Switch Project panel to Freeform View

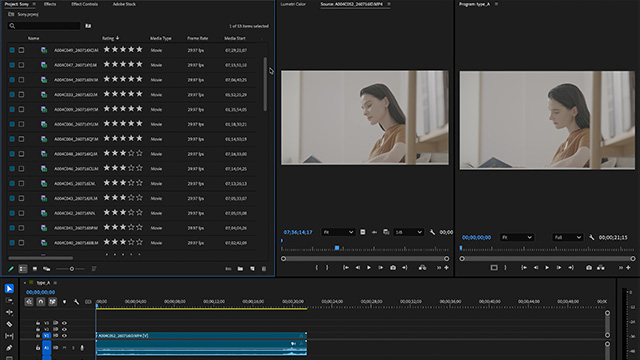coord(47,269)
